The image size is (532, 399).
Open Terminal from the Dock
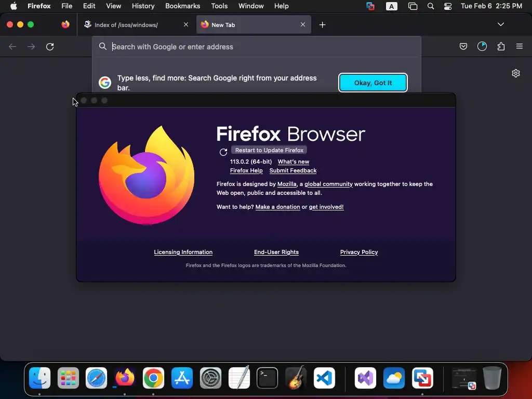click(x=267, y=378)
